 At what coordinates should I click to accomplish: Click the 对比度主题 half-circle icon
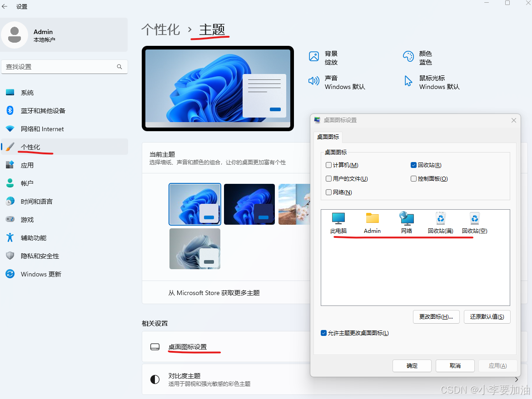pos(155,379)
